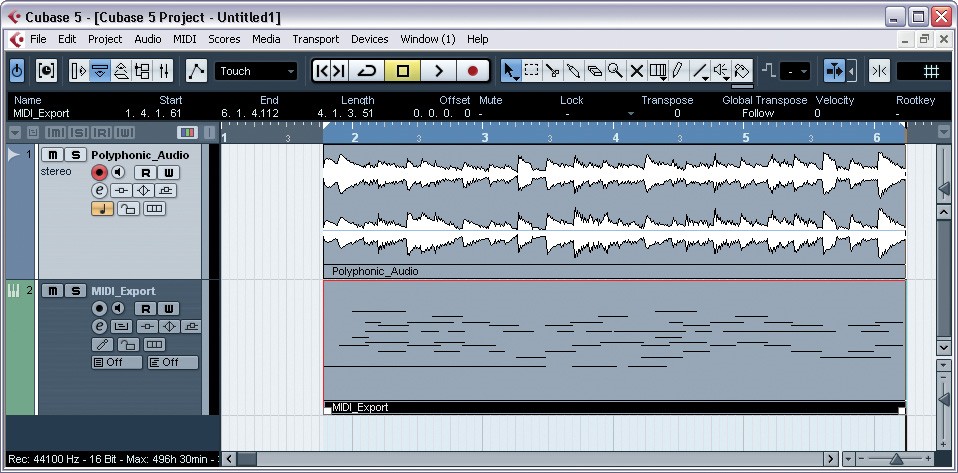The width and height of the screenshot is (958, 473).
Task: Edit channel settings for Polyphonic_Audio
Action: (x=99, y=191)
